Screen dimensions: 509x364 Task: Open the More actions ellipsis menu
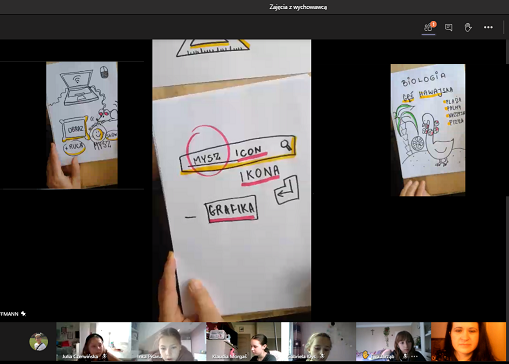click(488, 27)
